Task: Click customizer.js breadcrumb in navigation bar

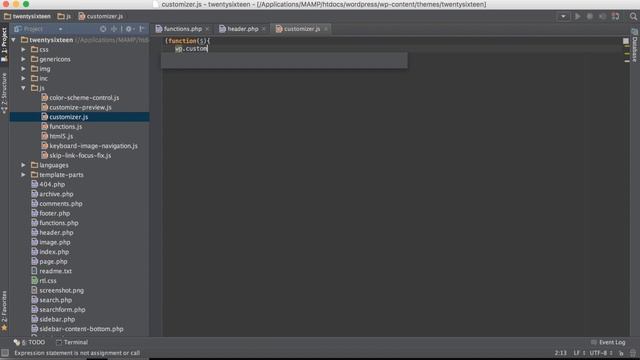Action: [101, 16]
